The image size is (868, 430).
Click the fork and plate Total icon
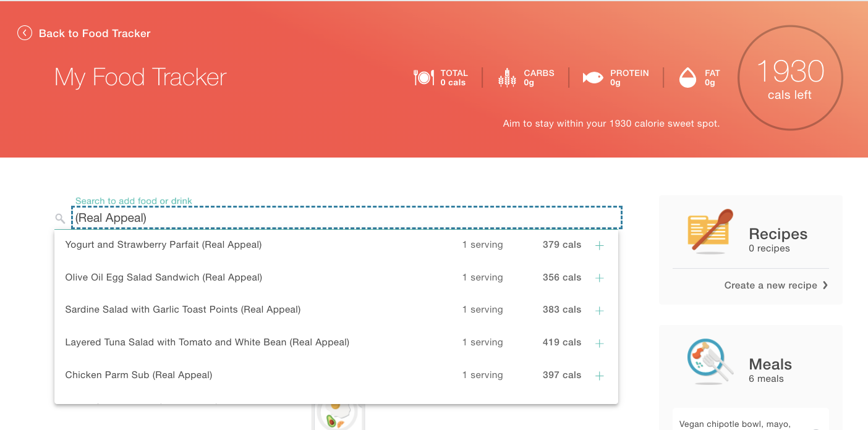pyautogui.click(x=423, y=78)
